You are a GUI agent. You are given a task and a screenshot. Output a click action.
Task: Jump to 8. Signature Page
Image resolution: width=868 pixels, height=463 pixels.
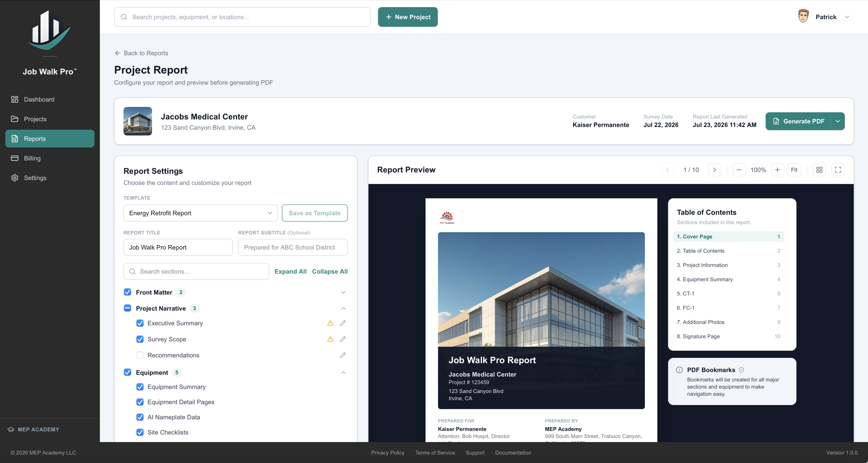pyautogui.click(x=728, y=336)
